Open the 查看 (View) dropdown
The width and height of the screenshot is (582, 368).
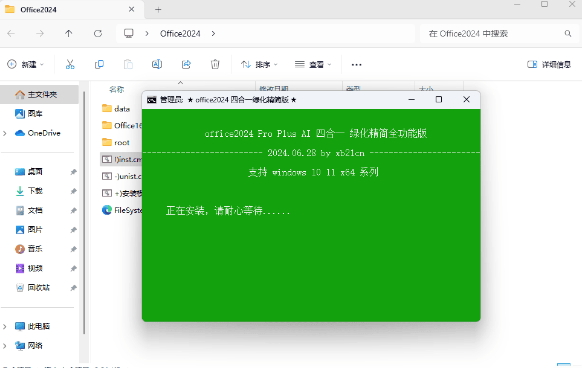pos(313,64)
